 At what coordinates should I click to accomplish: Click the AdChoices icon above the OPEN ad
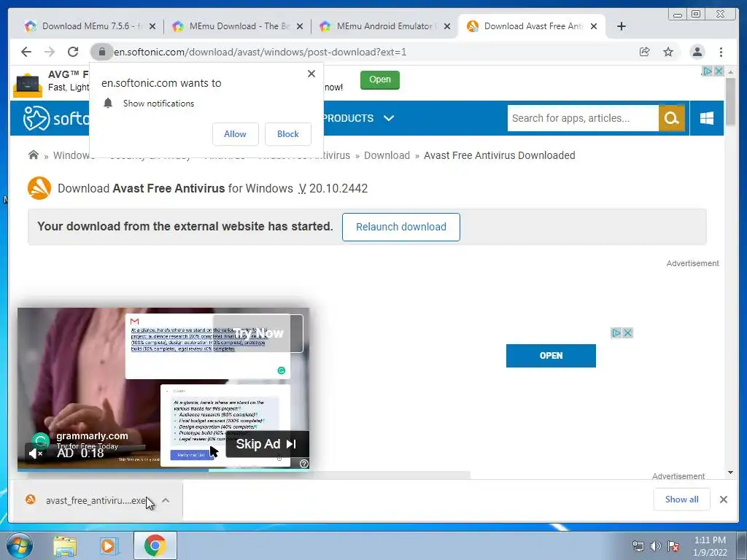616,332
